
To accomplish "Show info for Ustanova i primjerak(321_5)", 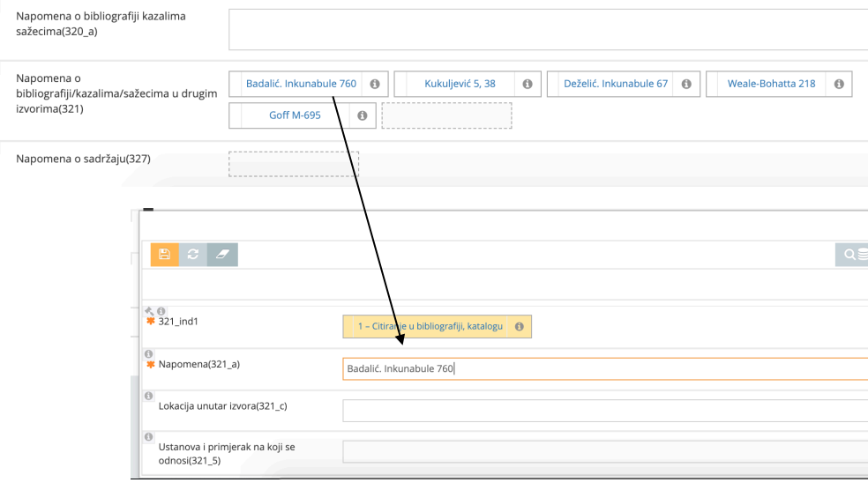I will 148,437.
